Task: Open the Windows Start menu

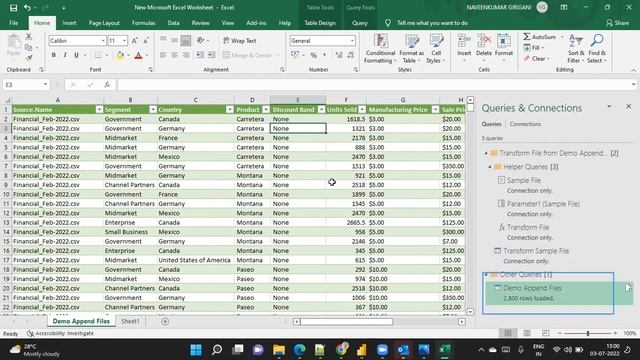Action: 196,350
